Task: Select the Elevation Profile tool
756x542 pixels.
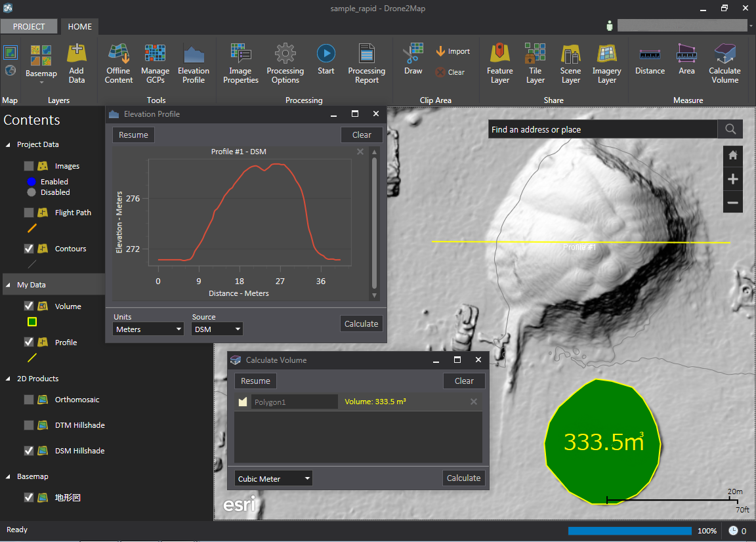Action: click(194, 64)
